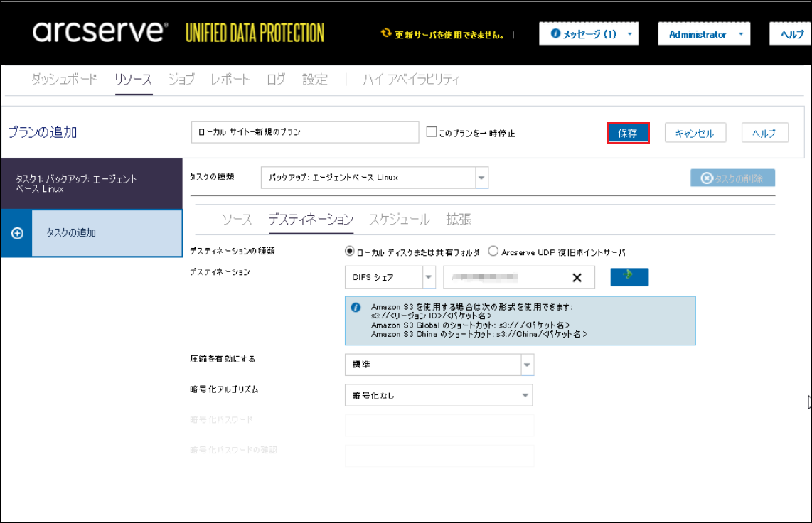Expand the CIFS シェア dropdown arrow
Viewport: 812px width, 523px height.
(429, 277)
